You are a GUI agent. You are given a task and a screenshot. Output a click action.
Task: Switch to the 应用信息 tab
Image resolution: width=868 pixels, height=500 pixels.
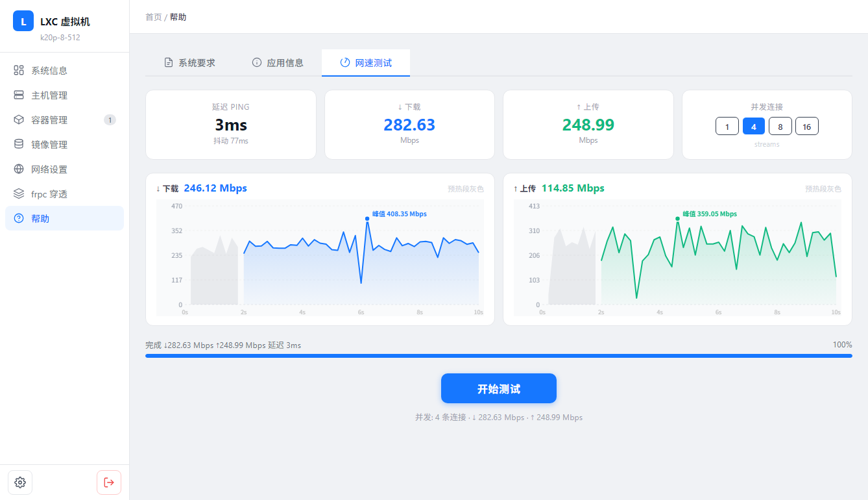point(278,63)
